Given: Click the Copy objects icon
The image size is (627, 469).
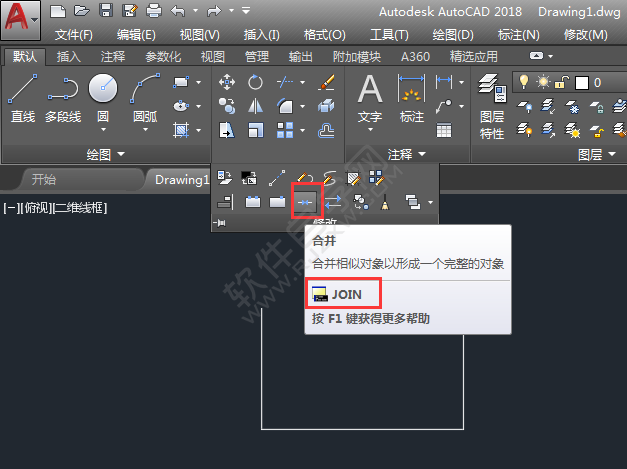Looking at the screenshot, I should coord(227,106).
